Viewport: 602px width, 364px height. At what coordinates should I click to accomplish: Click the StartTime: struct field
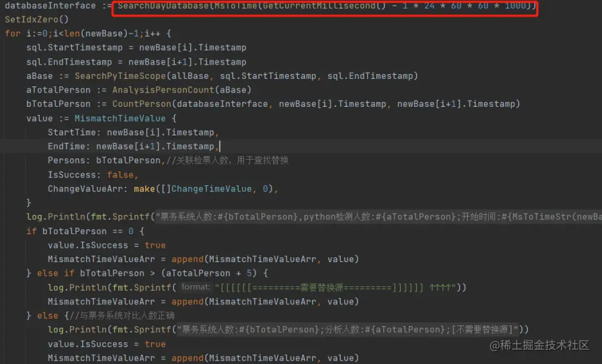[75, 132]
